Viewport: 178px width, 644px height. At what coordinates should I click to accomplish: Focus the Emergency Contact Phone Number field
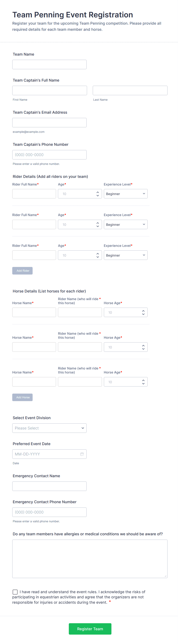click(49, 512)
